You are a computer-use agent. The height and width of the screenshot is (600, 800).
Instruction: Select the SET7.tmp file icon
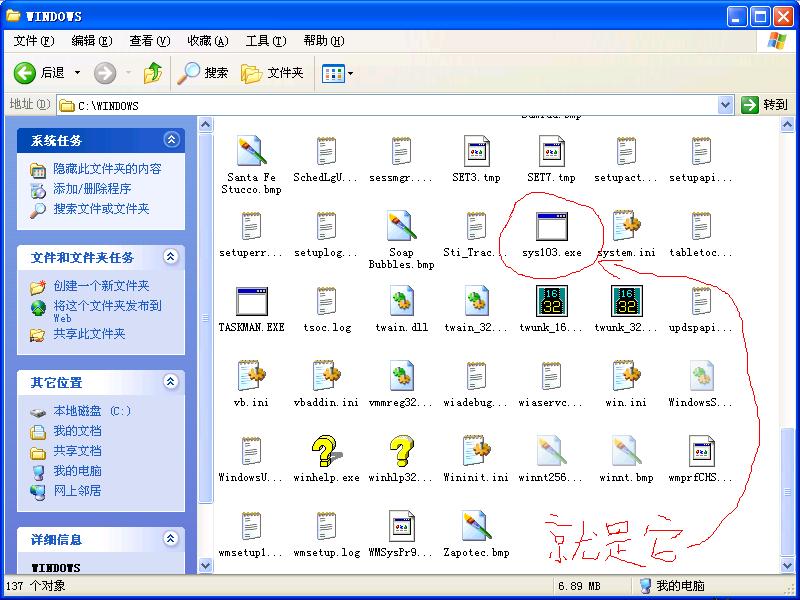coord(552,151)
